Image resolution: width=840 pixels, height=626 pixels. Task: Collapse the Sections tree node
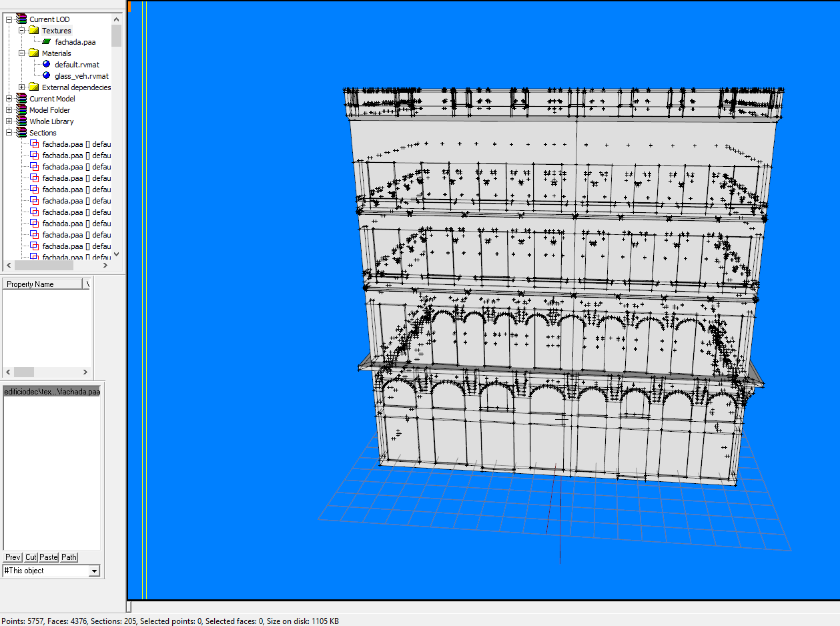9,133
